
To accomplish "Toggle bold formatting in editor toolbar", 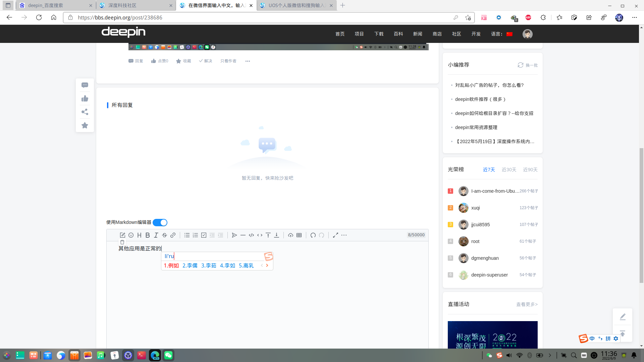I will (x=148, y=235).
